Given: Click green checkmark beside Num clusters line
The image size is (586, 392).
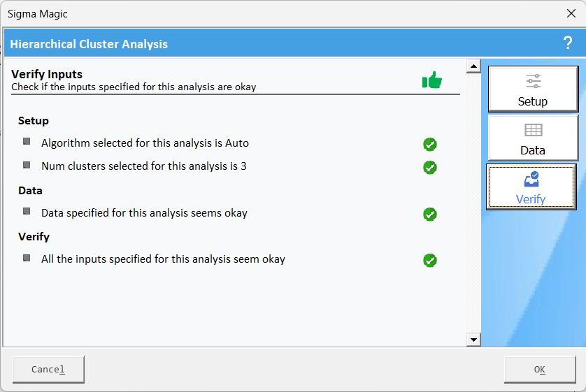Looking at the screenshot, I should [430, 168].
